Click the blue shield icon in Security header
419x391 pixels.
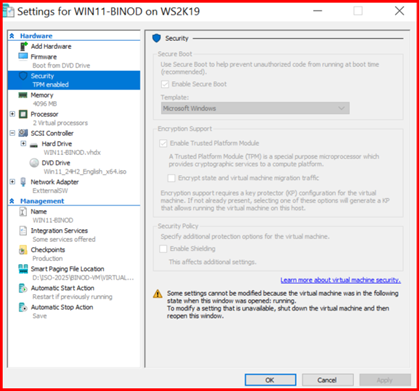tap(156, 38)
